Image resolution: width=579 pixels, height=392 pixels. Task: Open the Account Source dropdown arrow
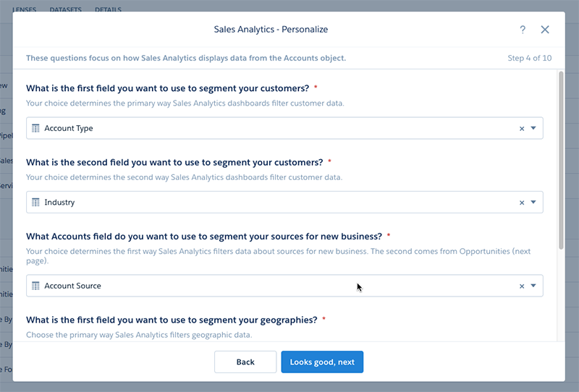[x=533, y=286]
